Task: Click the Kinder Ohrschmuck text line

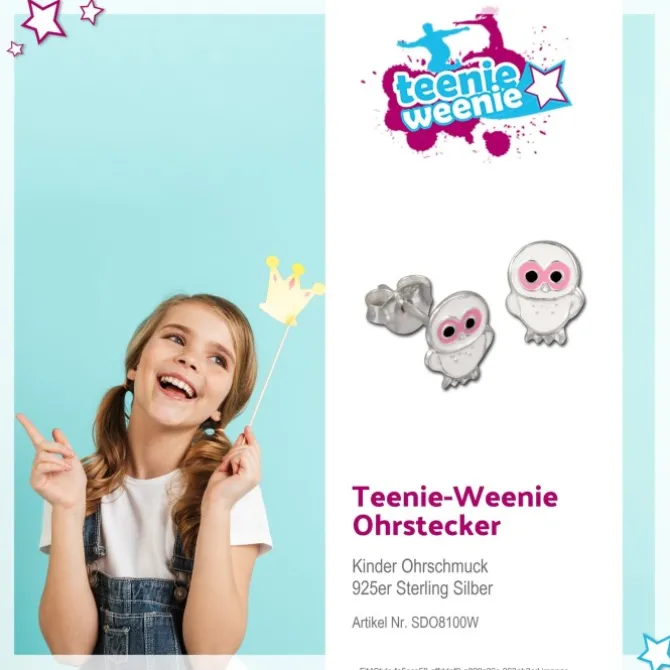Action: [x=420, y=566]
